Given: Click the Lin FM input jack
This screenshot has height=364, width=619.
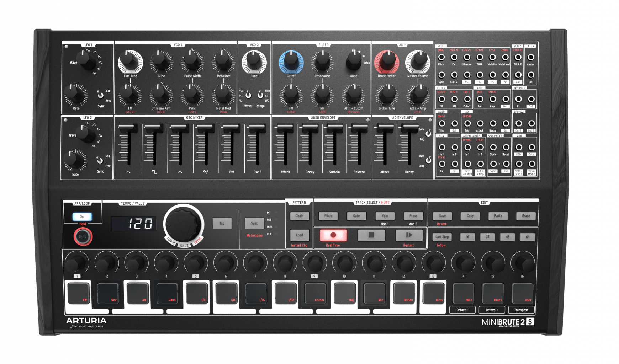Looking at the screenshot, I should 454,75.
